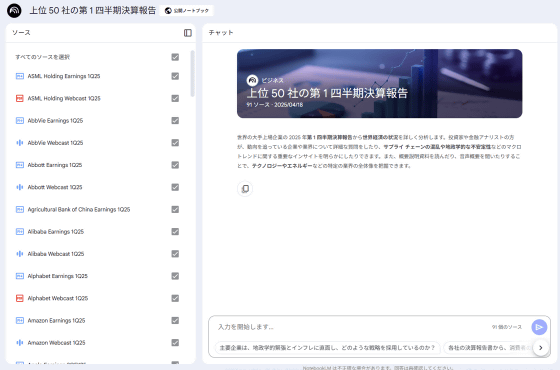Click the AbbVie Webcast 1Q25 audio icon

pos(20,143)
